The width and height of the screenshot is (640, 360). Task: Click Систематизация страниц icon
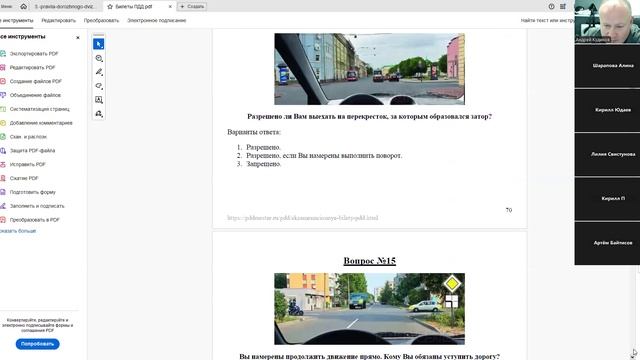pyautogui.click(x=3, y=109)
